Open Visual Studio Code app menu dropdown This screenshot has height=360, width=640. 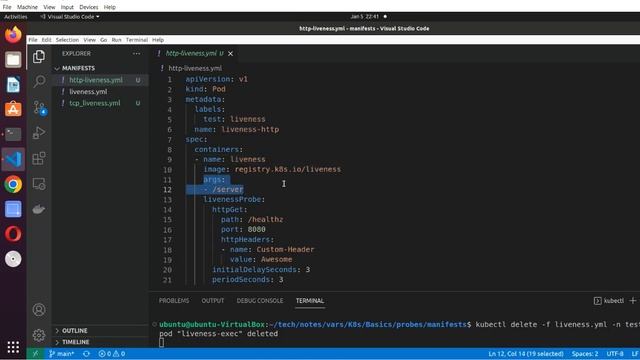[70, 17]
